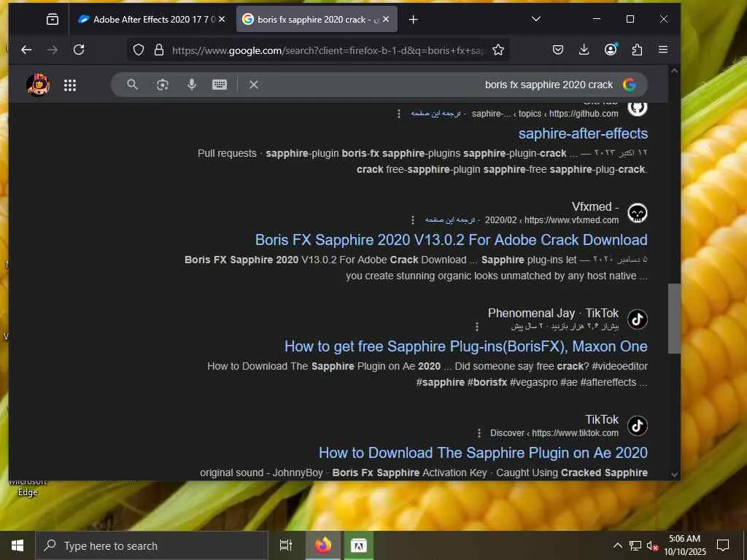
Task: Open Firefox View recent browsing icon
Action: click(53, 19)
